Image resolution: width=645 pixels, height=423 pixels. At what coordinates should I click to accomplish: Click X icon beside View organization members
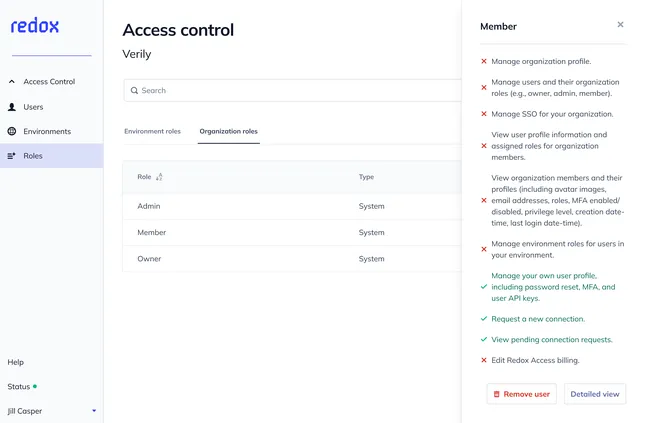pos(484,200)
